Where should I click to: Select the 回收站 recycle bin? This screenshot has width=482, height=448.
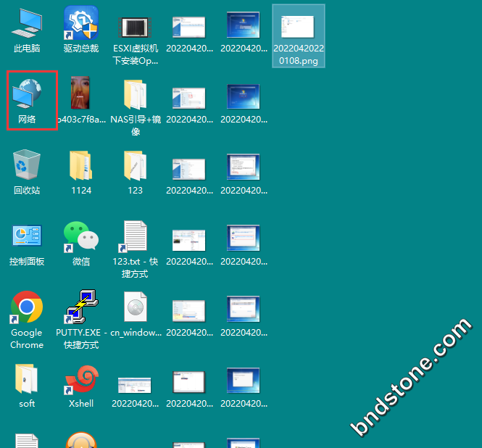(27, 172)
